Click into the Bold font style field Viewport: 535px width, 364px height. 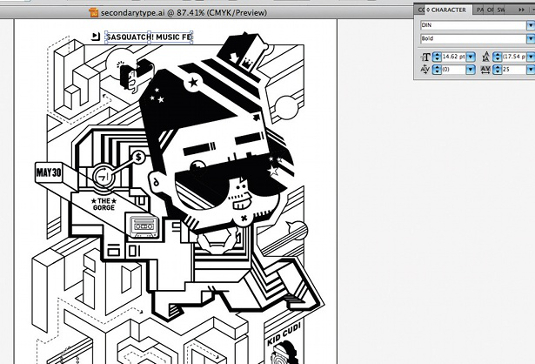(x=473, y=39)
